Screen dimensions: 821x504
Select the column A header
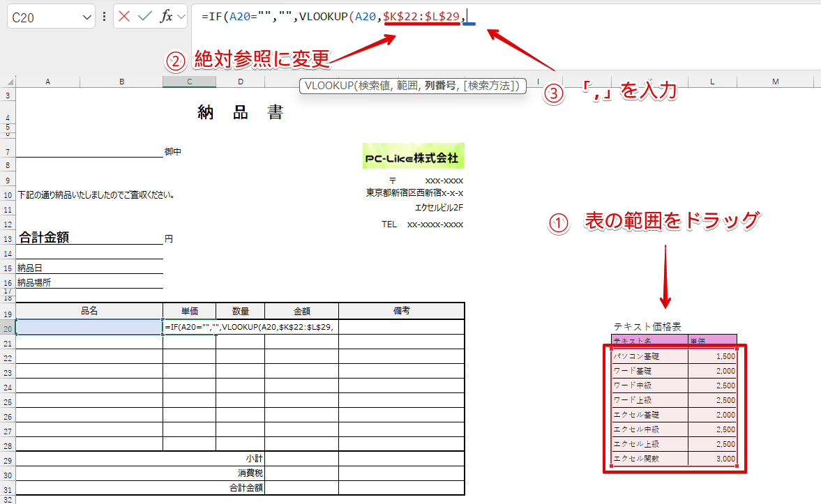click(x=47, y=82)
